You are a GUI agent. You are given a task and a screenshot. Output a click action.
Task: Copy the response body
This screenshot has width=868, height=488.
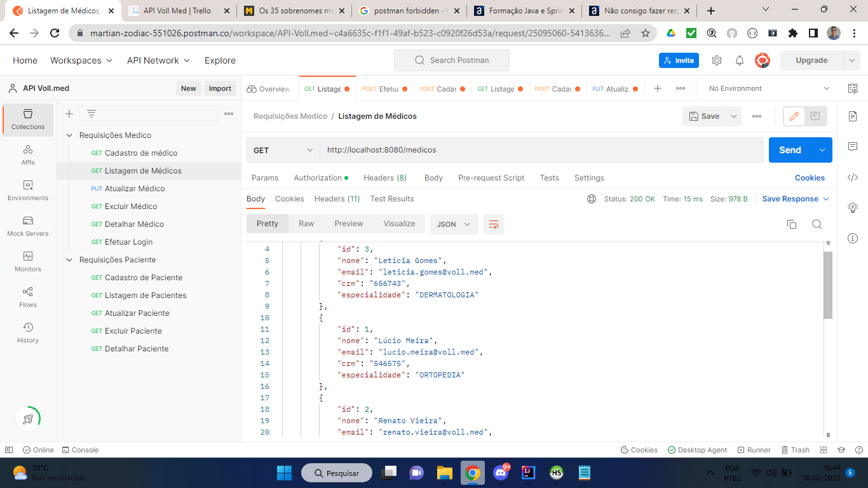(792, 224)
